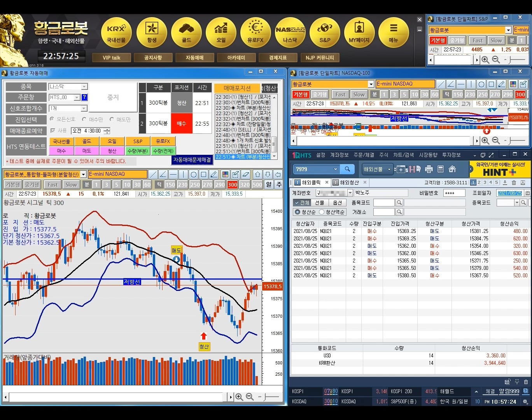Open 주문/체결 menu in 1QHTS

click(x=364, y=155)
